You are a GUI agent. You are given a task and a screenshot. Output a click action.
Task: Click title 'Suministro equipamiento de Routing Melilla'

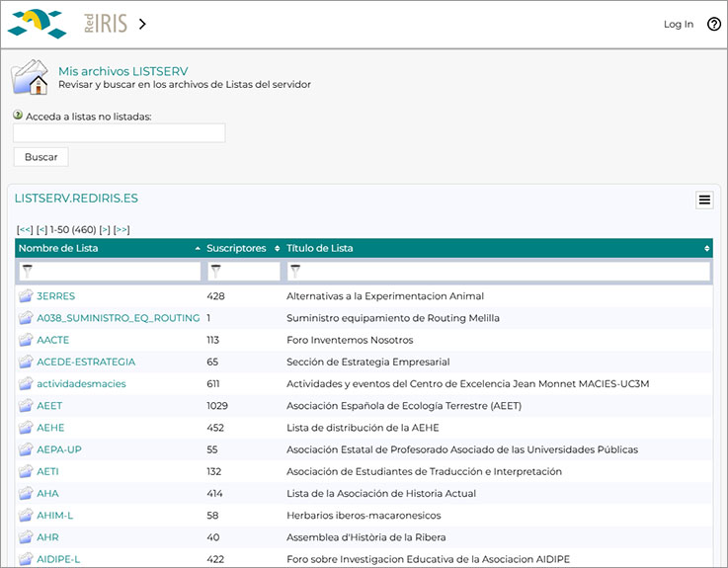pyautogui.click(x=393, y=318)
